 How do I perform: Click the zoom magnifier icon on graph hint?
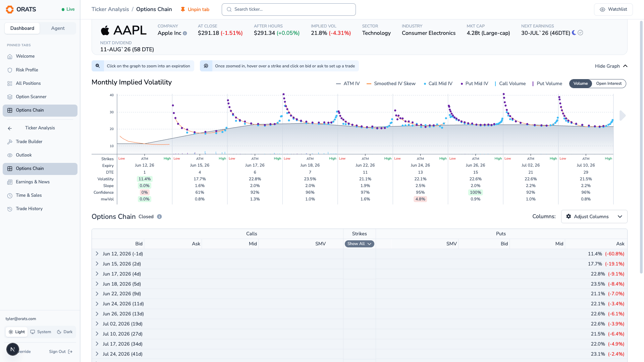[x=98, y=66]
